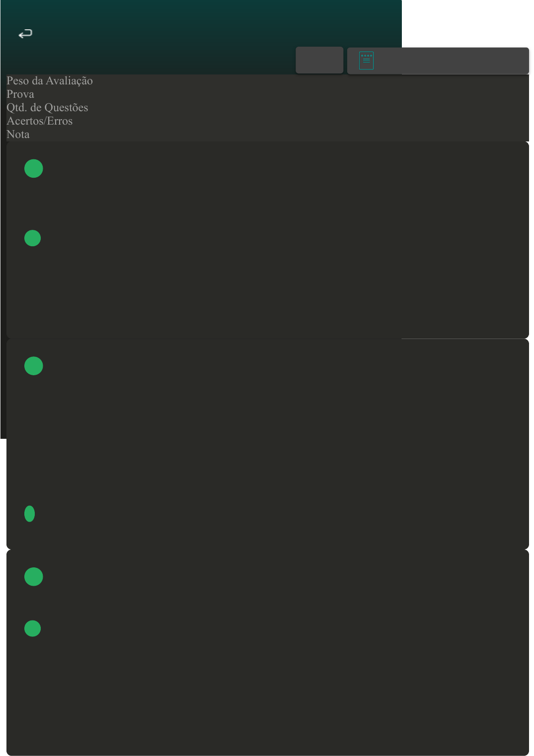Screen dimensions: 534x756
Task: Click the Nota column label
Action: click(18, 134)
